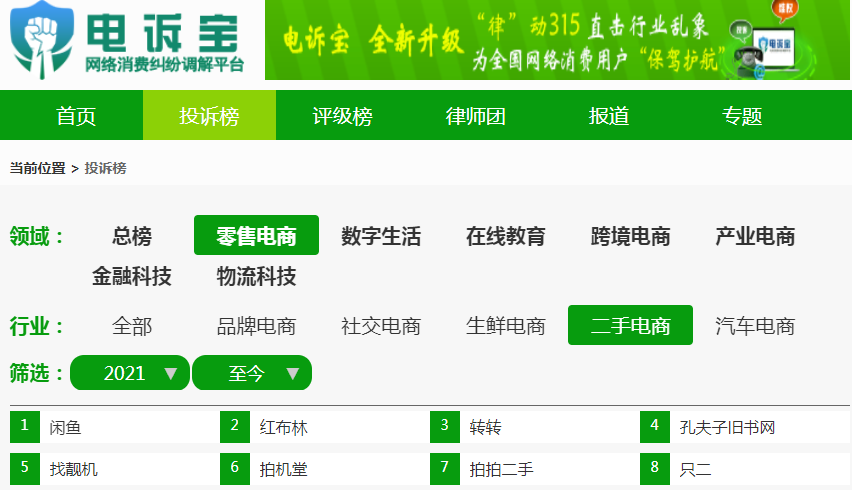The width and height of the screenshot is (852, 490).
Task: Select the 二手电商 industry filter
Action: 630,325
